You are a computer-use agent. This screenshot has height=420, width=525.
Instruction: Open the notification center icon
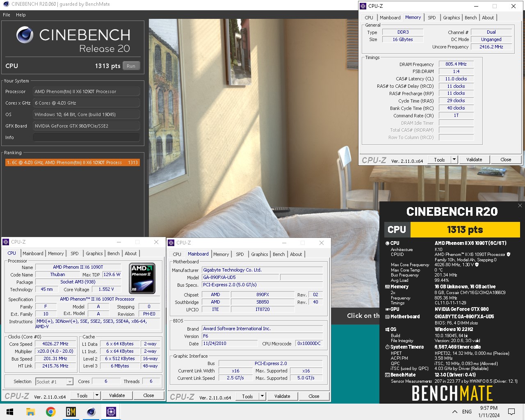tap(511, 412)
